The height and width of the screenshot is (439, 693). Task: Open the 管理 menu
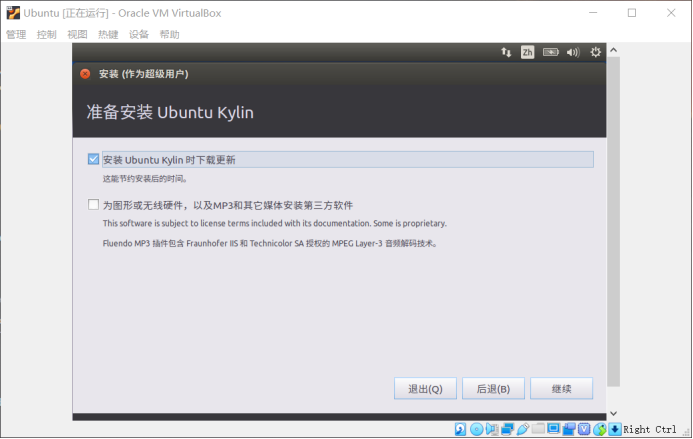pos(16,34)
